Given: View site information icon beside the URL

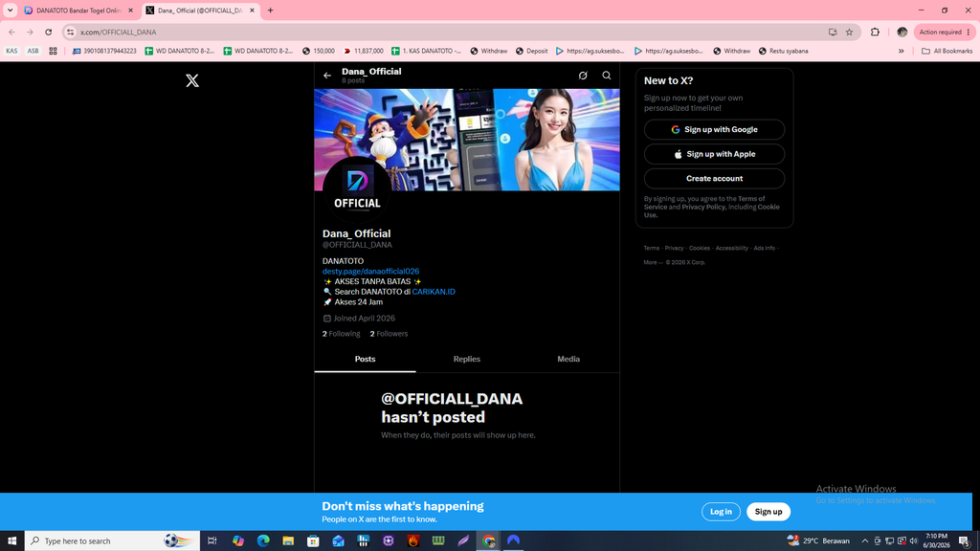Looking at the screenshot, I should pyautogui.click(x=71, y=32).
